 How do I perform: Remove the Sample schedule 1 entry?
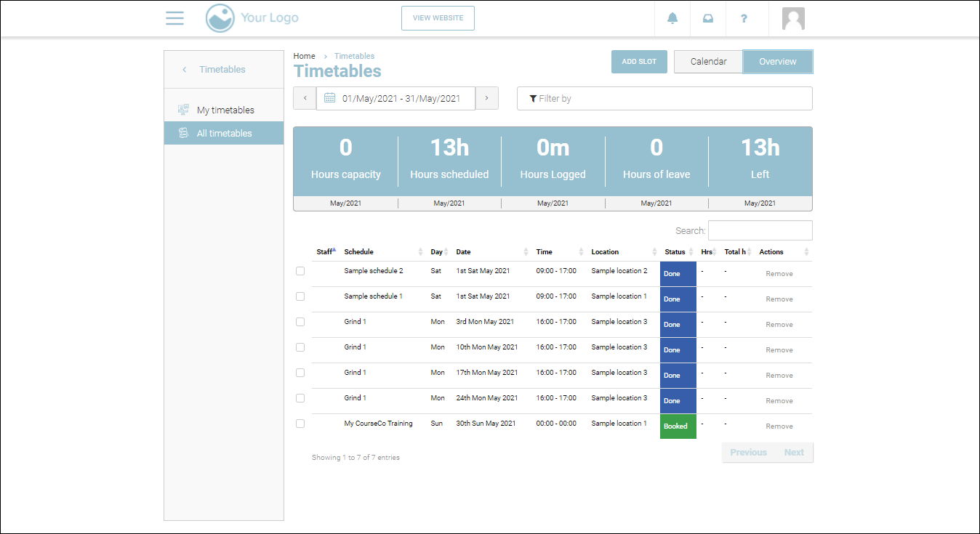pos(779,299)
